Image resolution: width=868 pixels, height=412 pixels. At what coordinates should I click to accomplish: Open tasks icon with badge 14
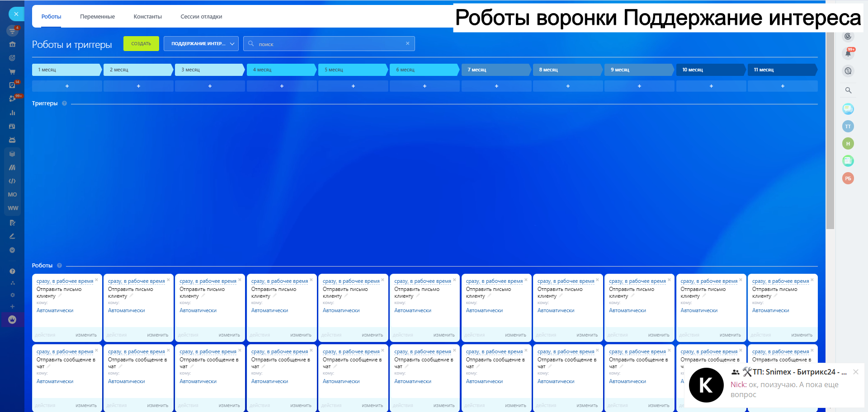click(12, 85)
